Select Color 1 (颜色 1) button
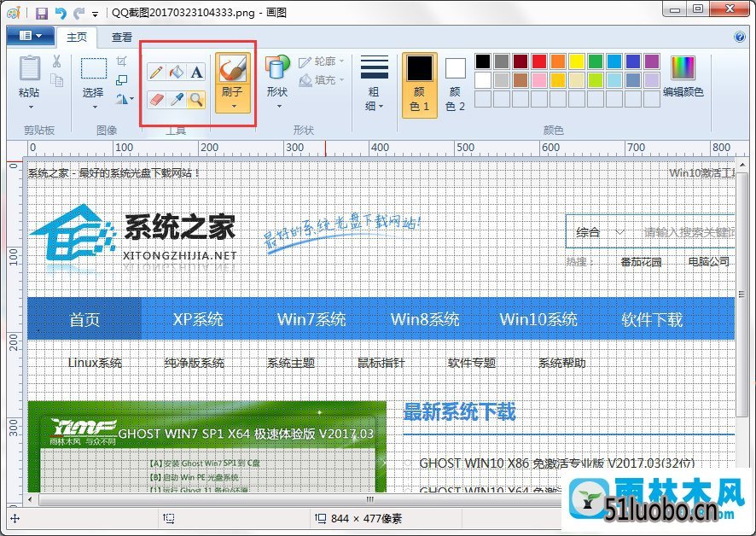The width and height of the screenshot is (756, 536). click(420, 84)
